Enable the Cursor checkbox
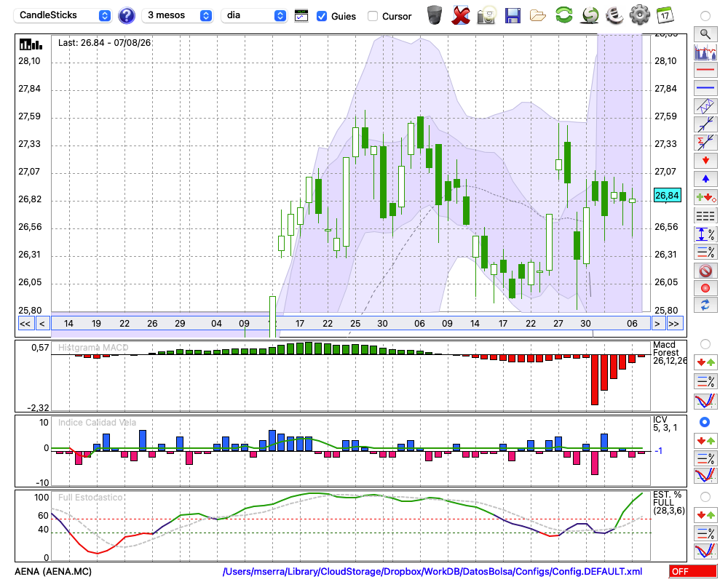 click(372, 16)
